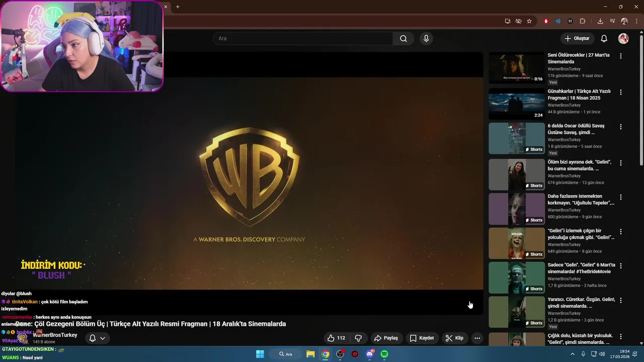Open options for Sadece Gelin short
644x362 pixels.
pos(621,265)
